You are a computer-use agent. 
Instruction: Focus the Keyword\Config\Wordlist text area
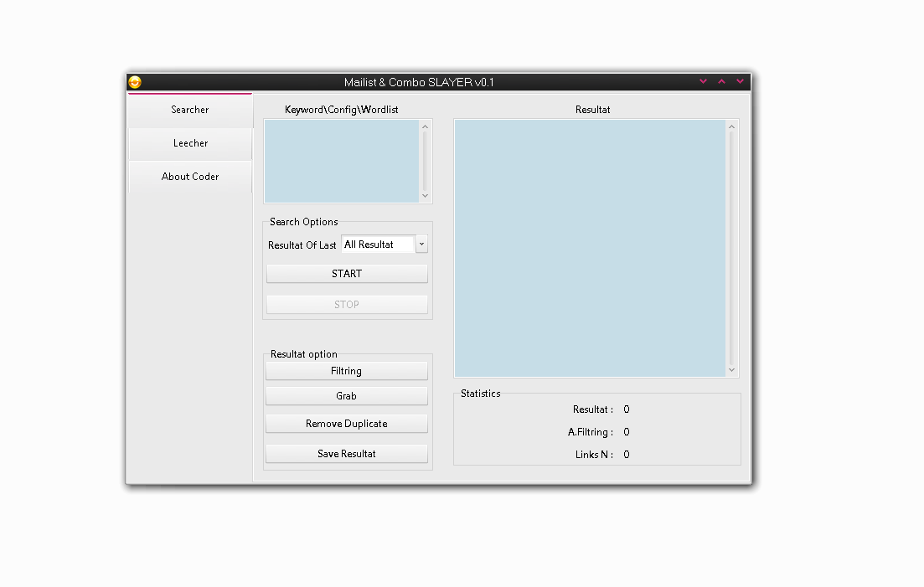click(341, 161)
